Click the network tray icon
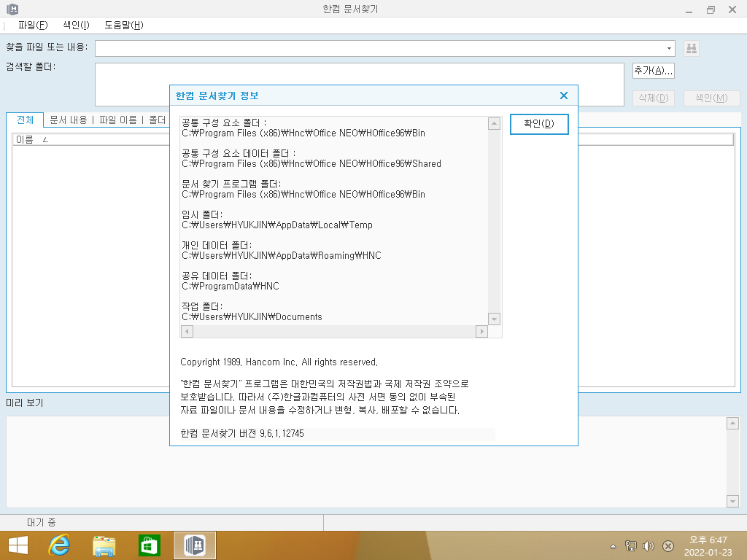Image resolution: width=747 pixels, height=560 pixels. click(x=631, y=545)
